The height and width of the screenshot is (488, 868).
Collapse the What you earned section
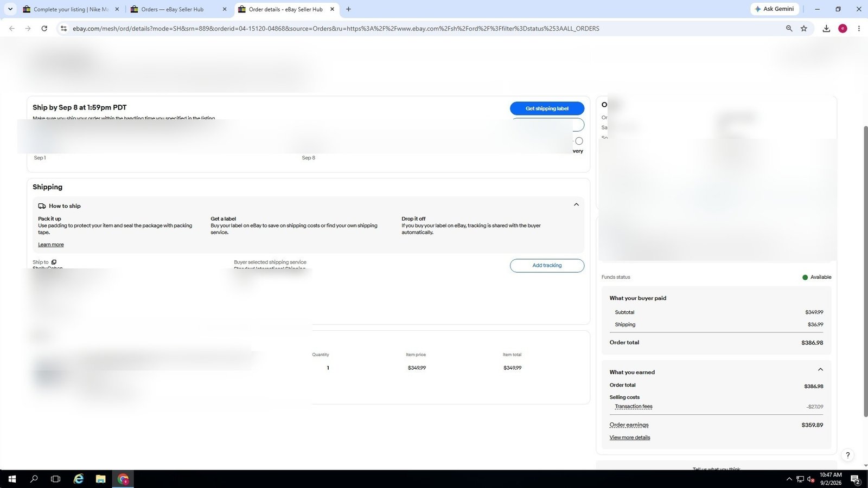coord(820,370)
